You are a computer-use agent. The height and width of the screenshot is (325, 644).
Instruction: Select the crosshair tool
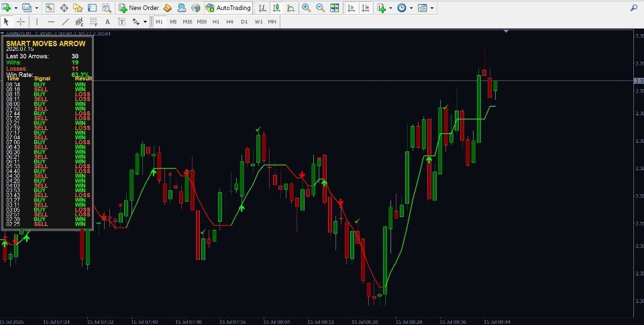(21, 21)
